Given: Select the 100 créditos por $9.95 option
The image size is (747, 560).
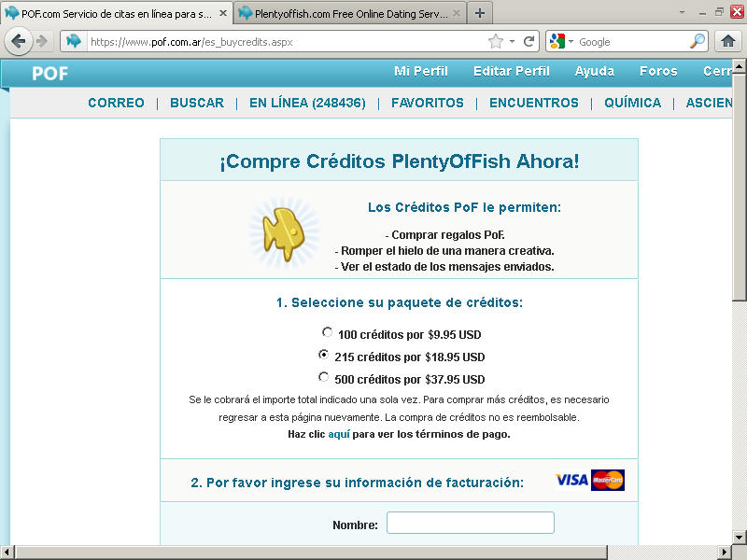Looking at the screenshot, I should [327, 332].
